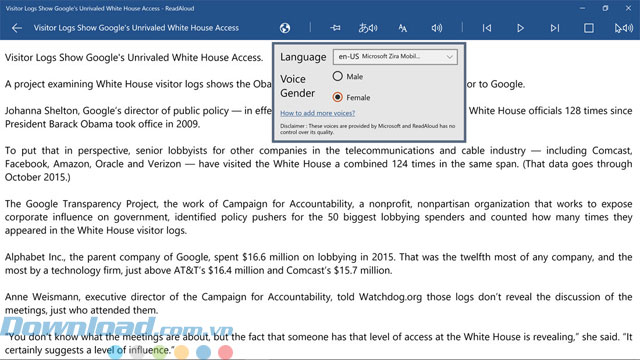The image size is (640, 360).
Task: Close the ReadAloud window
Action: point(628,8)
